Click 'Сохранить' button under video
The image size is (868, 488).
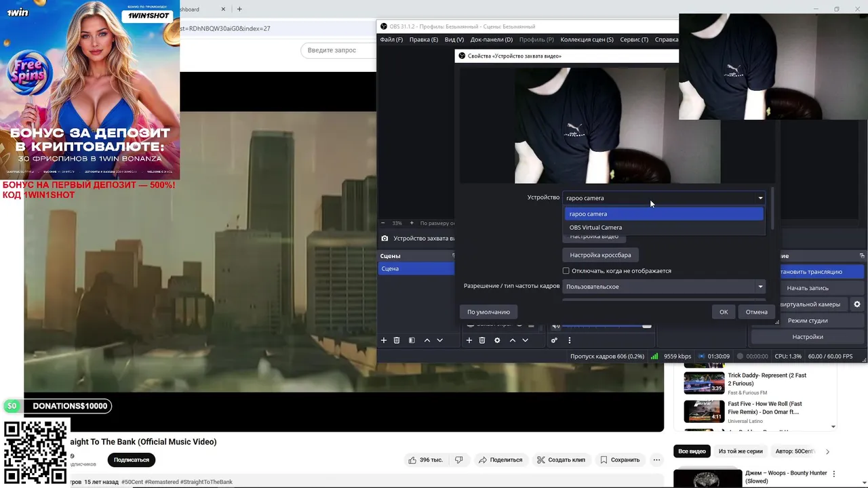620,460
